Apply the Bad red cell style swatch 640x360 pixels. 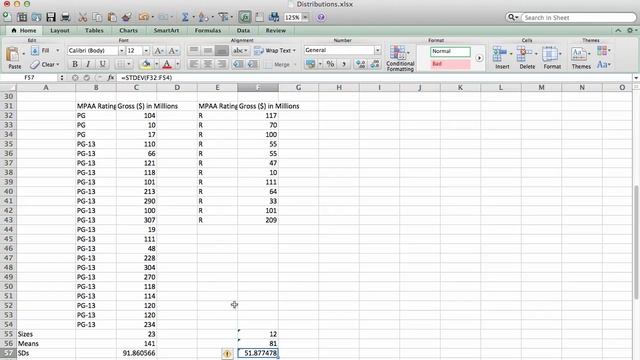(450, 64)
